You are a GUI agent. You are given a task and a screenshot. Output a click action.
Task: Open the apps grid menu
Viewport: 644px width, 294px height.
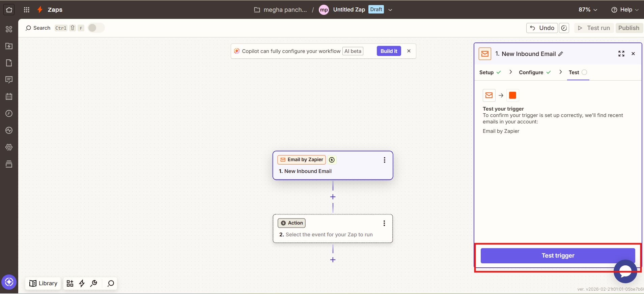click(27, 10)
